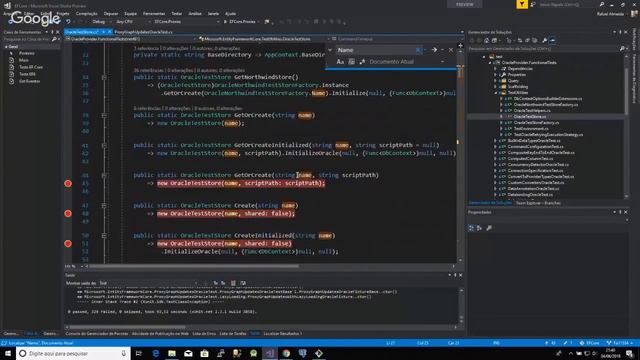Open File Explorer from taskbar
640x360 pixels.
172,353
